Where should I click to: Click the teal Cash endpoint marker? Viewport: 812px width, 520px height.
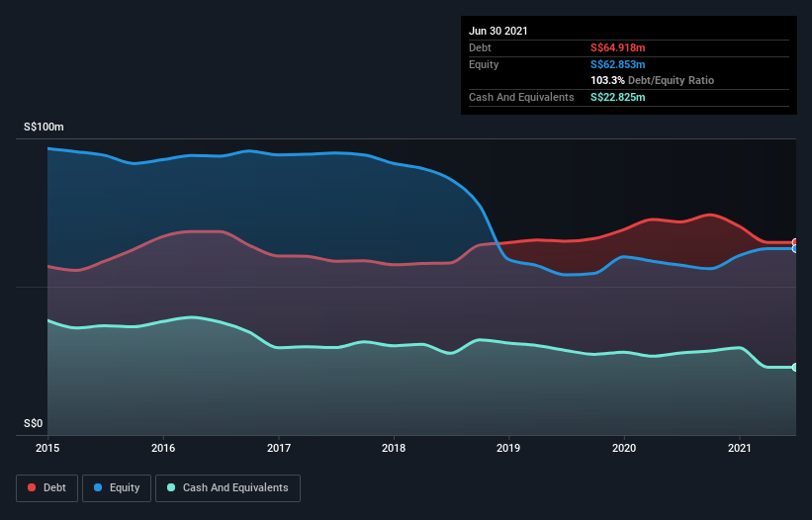795,368
